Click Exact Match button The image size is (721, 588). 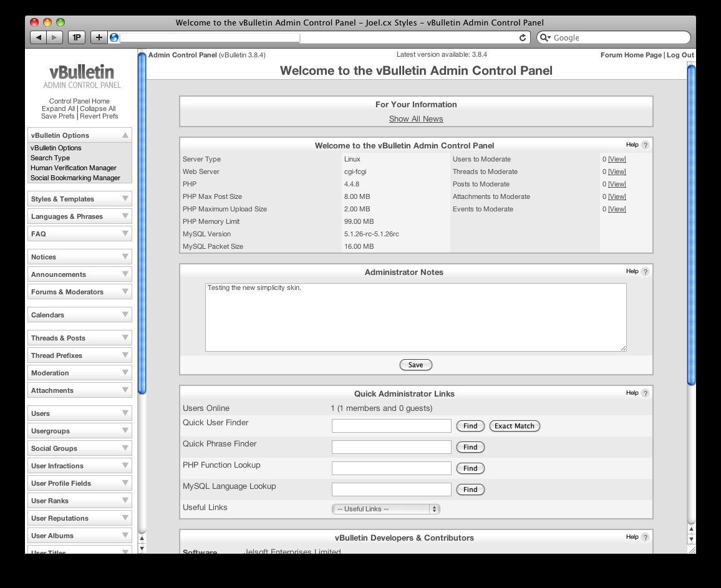coord(515,426)
